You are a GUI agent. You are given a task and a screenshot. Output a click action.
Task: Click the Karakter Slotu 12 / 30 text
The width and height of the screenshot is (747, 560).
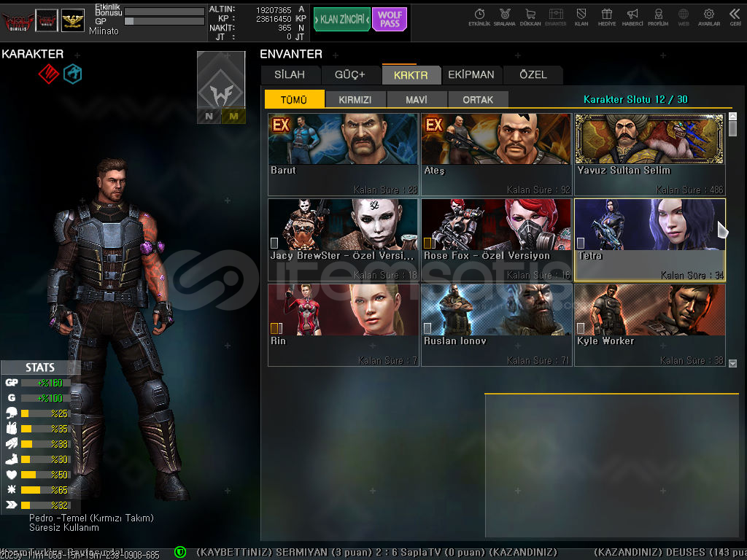pos(635,99)
